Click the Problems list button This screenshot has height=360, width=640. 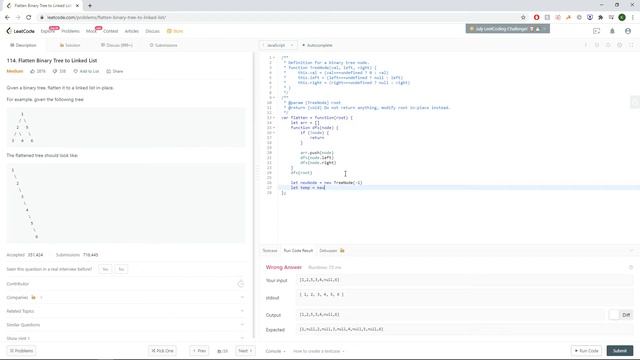click(x=22, y=351)
